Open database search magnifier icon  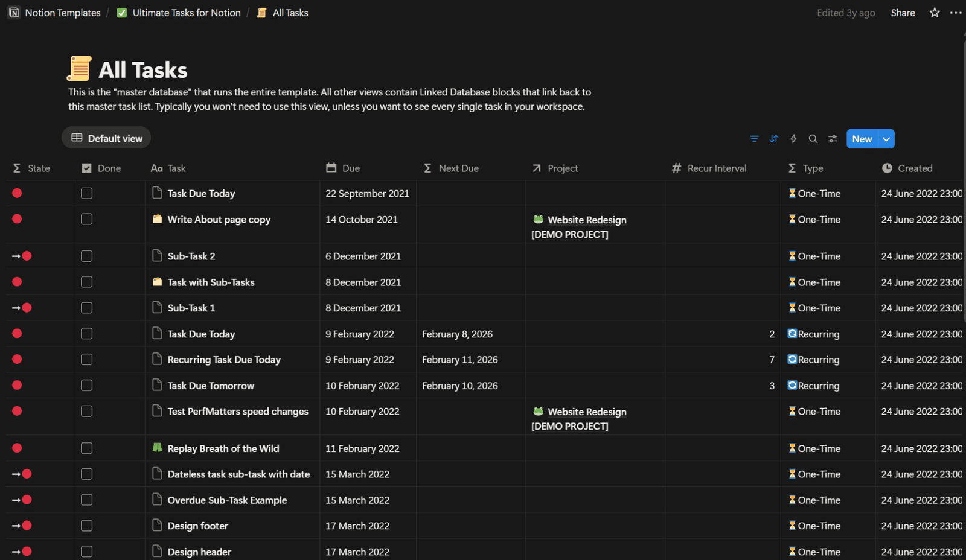pos(813,139)
